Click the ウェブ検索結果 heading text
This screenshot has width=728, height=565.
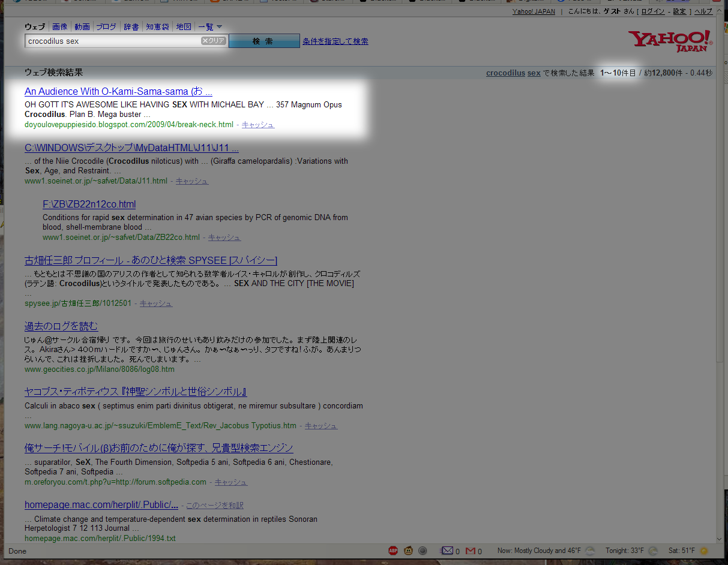[53, 73]
